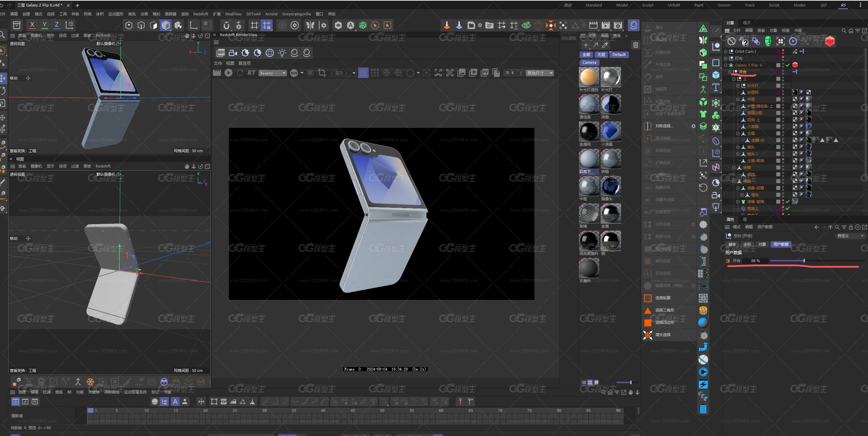Toggle the RenderView lock icon

[x=363, y=73]
